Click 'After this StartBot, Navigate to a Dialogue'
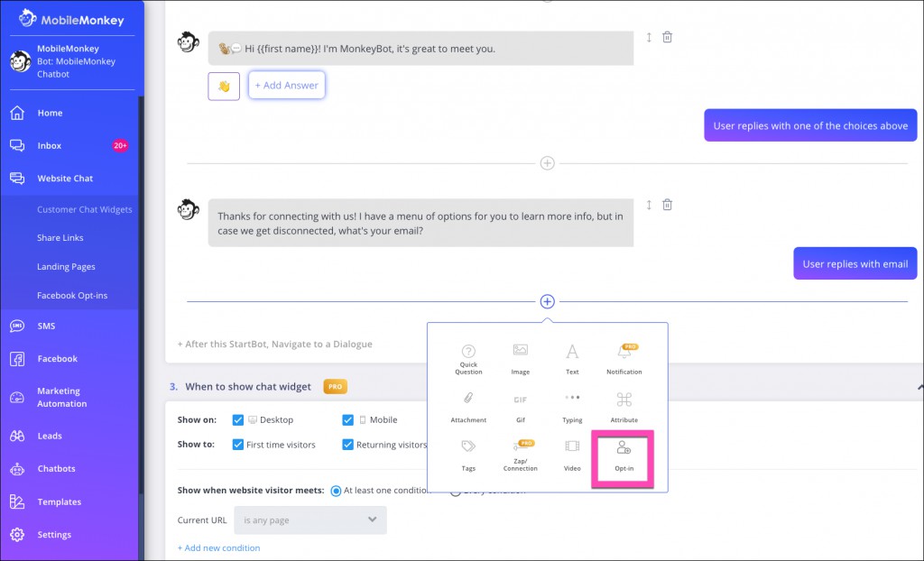The height and width of the screenshot is (561, 924). (x=274, y=345)
